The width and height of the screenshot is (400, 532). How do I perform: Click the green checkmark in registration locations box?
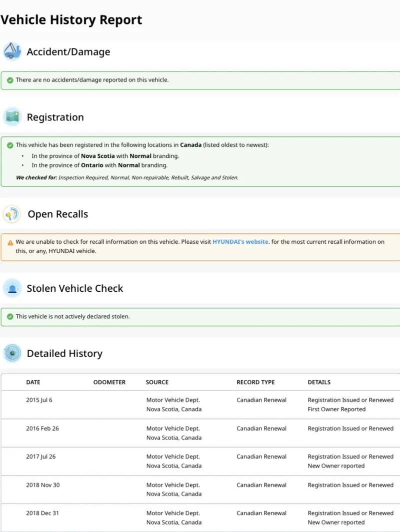tap(10, 145)
